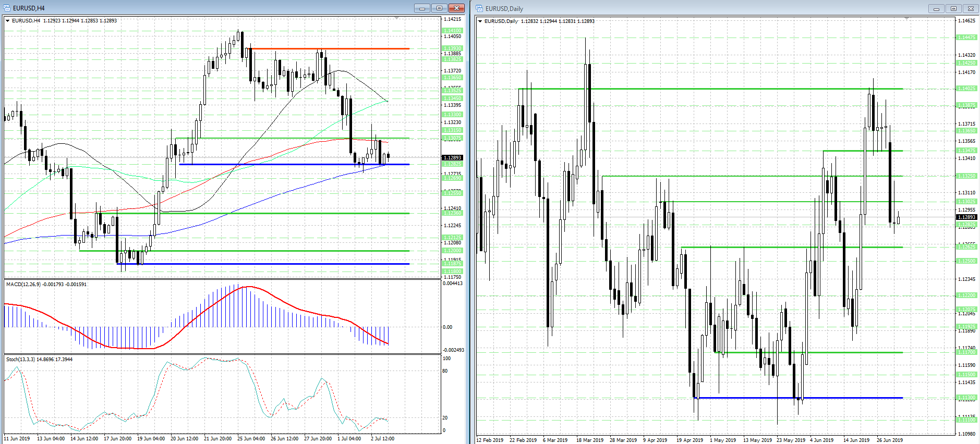Viewport: 980px width, 444px height.
Task: Click the 18 Mar 2019 date label on Daily axis
Action: (590, 440)
